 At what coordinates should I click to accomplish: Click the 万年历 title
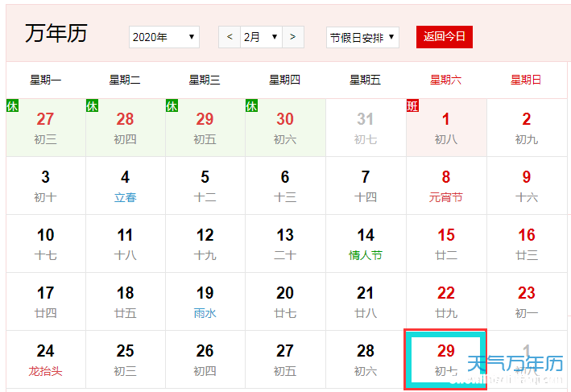click(56, 33)
